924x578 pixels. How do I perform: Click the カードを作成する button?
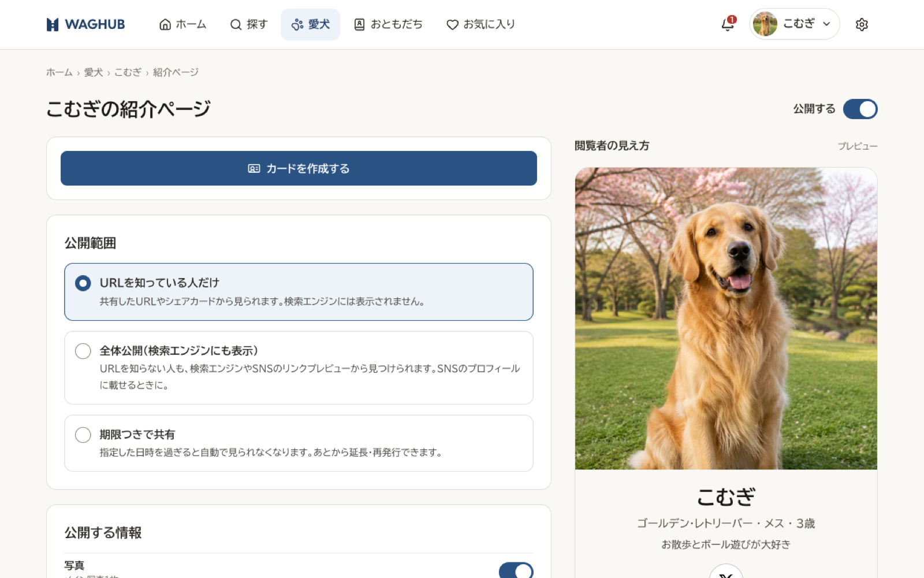[299, 168]
